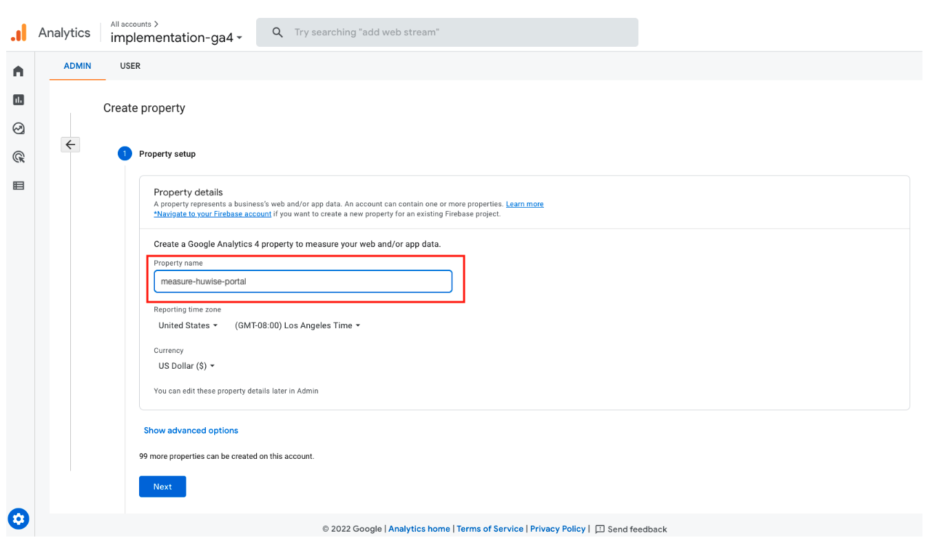The height and width of the screenshot is (560, 944).
Task: Click the back arrow button
Action: click(70, 144)
